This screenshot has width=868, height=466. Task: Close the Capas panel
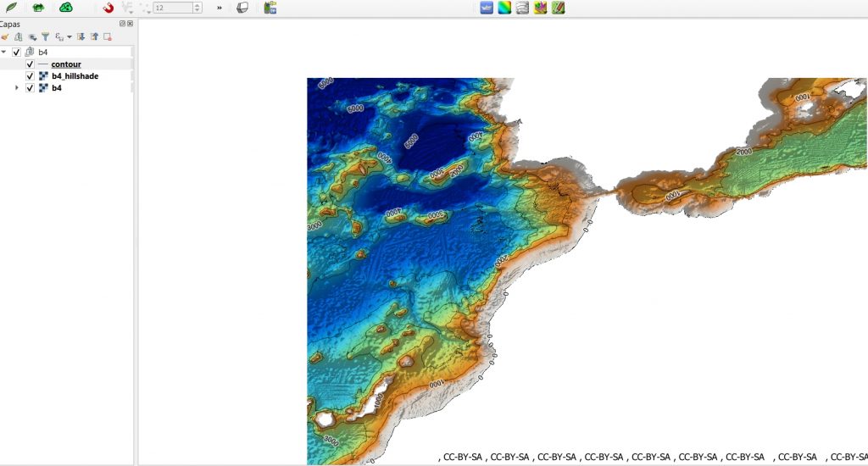pos(130,24)
